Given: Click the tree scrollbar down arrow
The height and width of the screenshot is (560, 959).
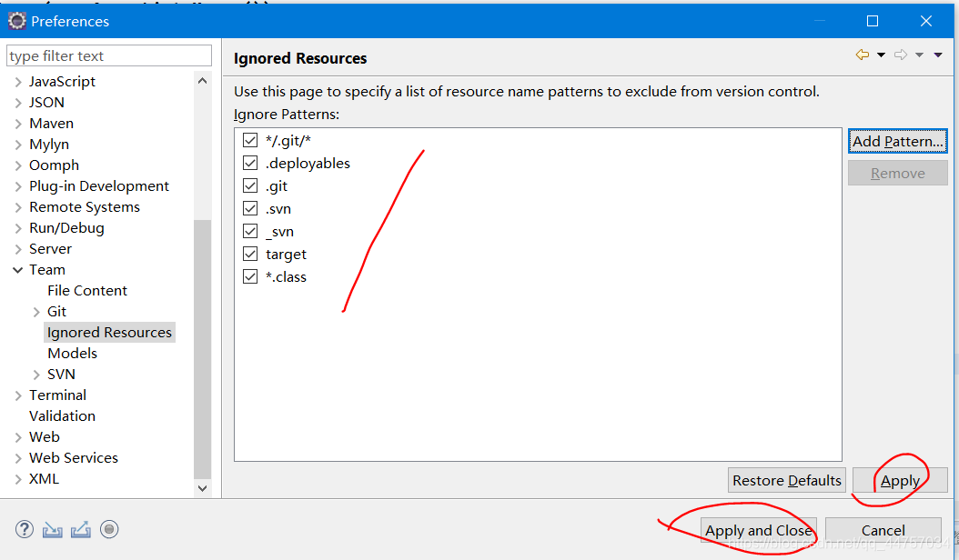Looking at the screenshot, I should tap(202, 488).
